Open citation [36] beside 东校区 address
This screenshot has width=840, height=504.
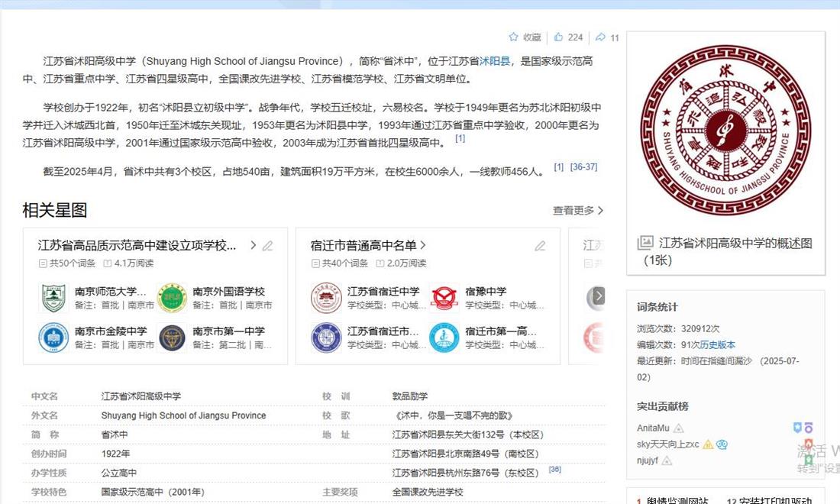coord(555,469)
